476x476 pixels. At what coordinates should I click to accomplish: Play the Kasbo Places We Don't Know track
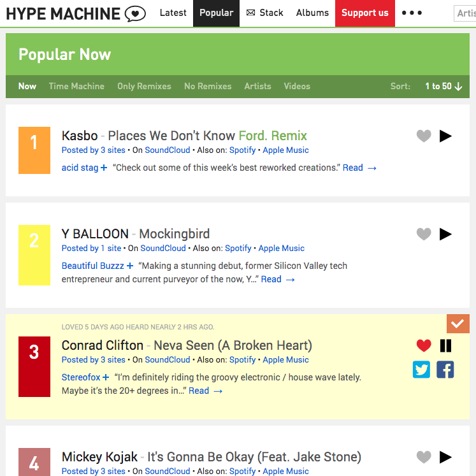point(445,136)
